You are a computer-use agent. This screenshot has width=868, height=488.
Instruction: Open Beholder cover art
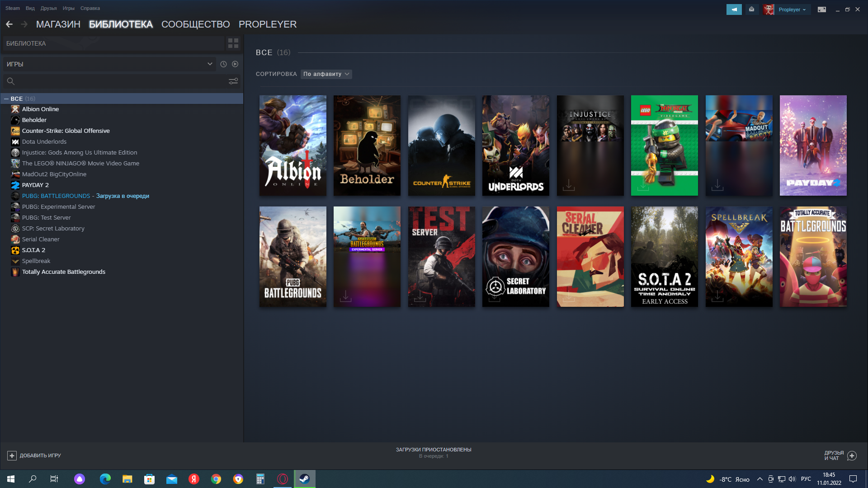point(367,145)
